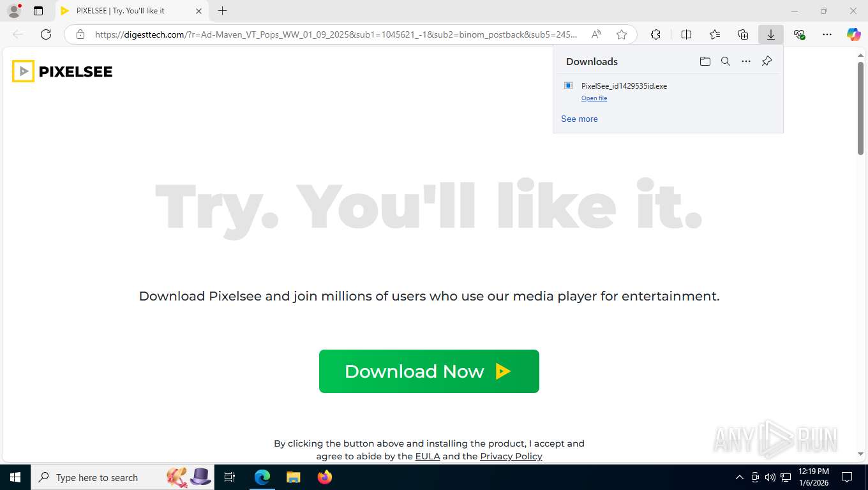Open downloads folder icon in panel
This screenshot has width=868, height=490.
[705, 61]
